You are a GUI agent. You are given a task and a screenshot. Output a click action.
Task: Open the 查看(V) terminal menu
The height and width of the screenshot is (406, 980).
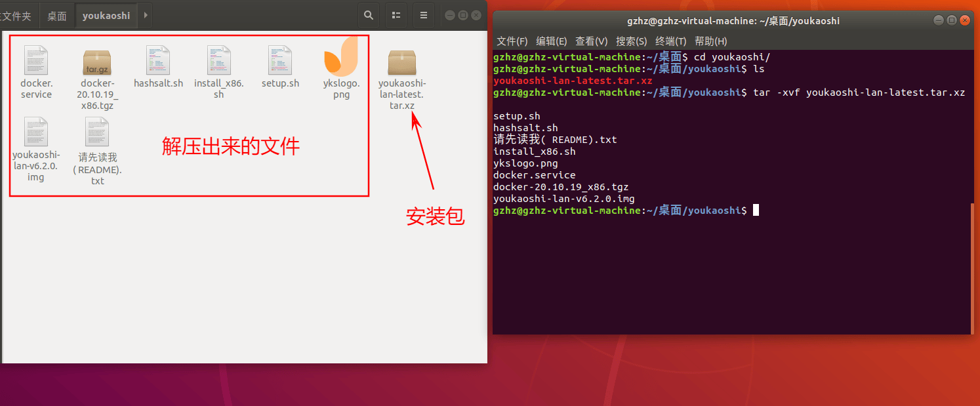pos(592,41)
